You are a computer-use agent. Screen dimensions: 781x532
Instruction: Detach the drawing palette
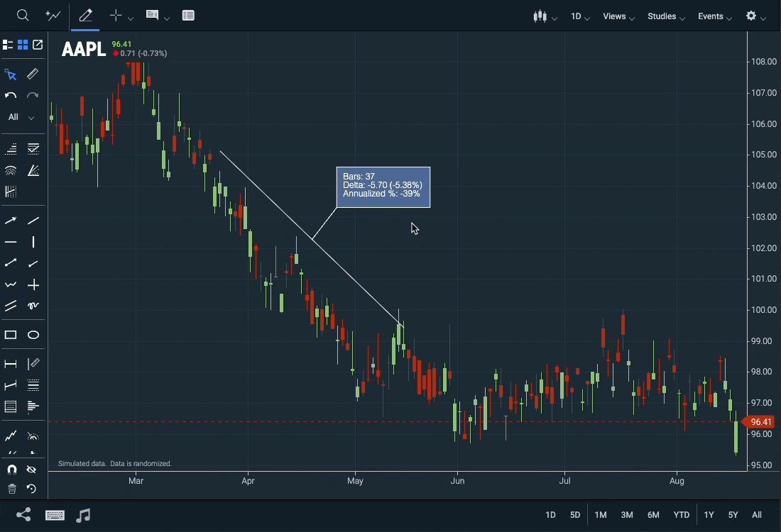pos(38,45)
